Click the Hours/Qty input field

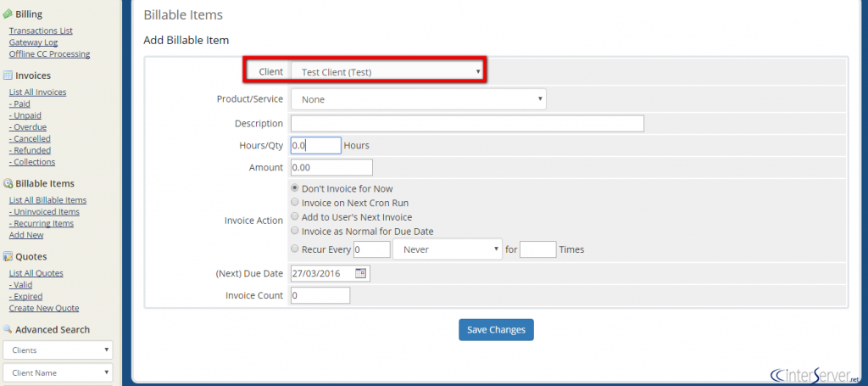315,146
